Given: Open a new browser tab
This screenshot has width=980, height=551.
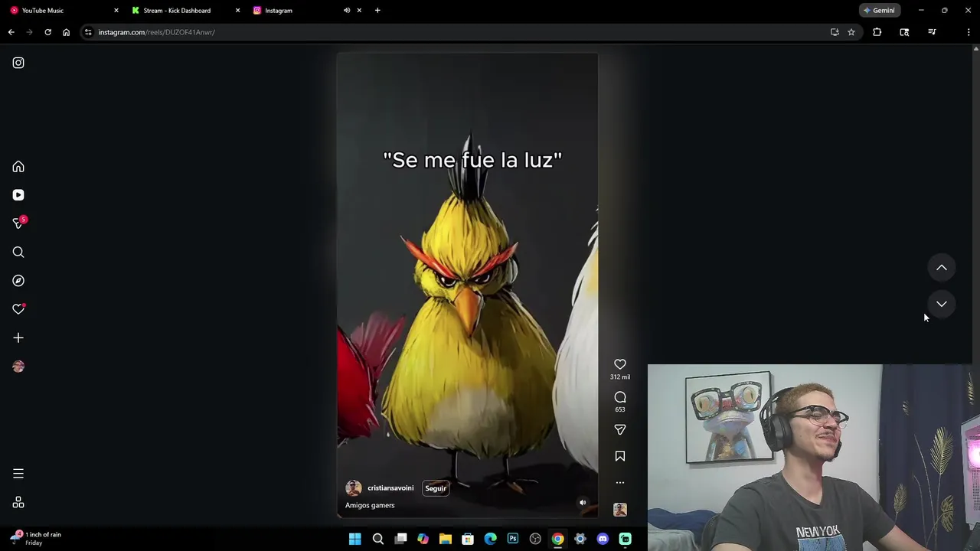Looking at the screenshot, I should (x=377, y=11).
